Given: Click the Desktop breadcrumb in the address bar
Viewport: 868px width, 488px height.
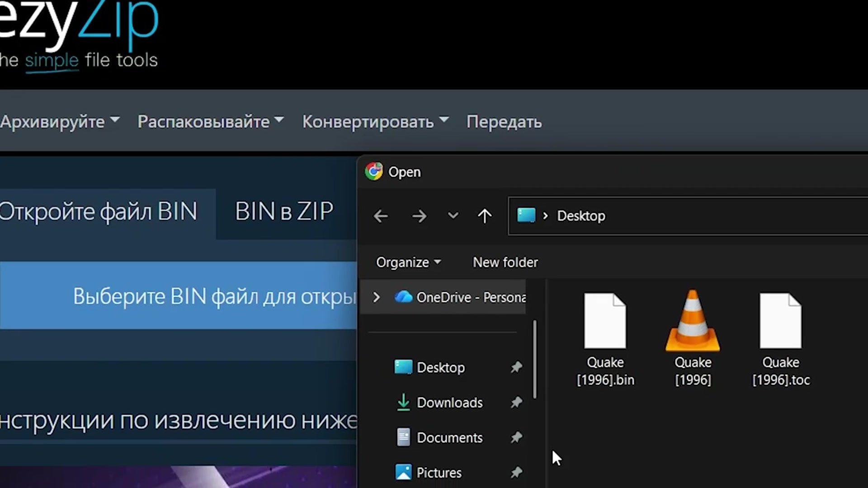Looking at the screenshot, I should tap(581, 216).
